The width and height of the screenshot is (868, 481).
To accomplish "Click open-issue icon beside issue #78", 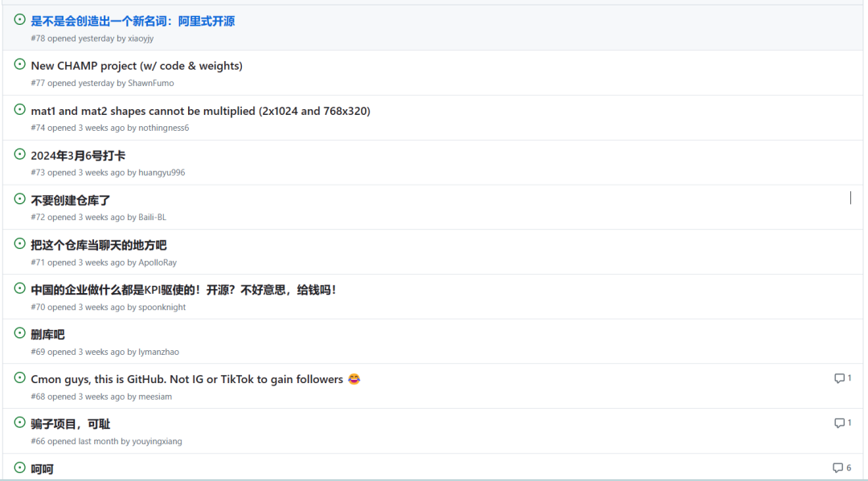I will point(20,20).
